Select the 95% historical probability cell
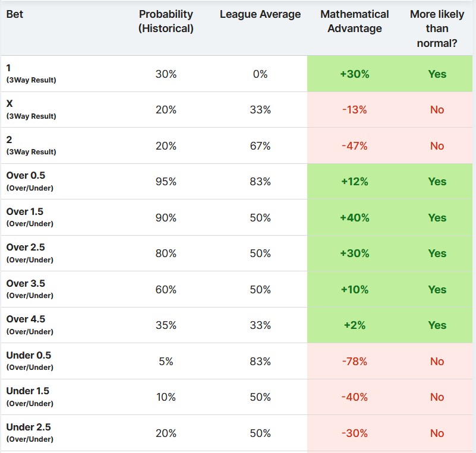 point(166,182)
